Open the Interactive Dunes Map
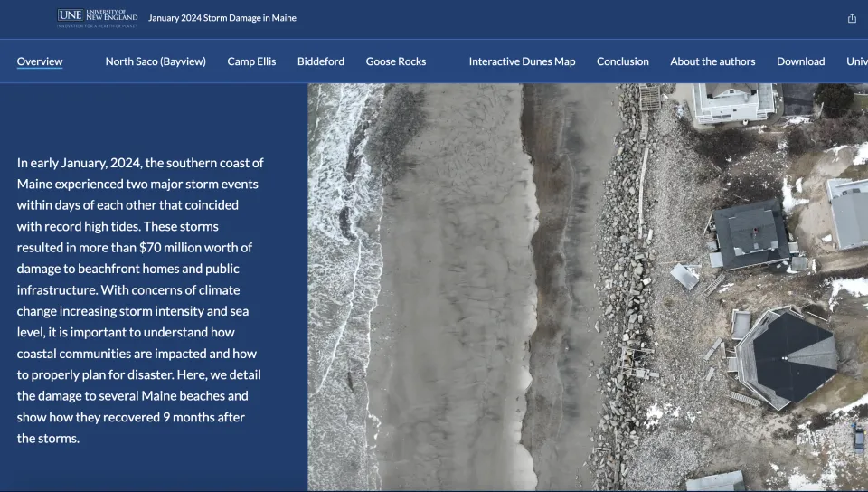The width and height of the screenshot is (868, 492). (x=522, y=61)
